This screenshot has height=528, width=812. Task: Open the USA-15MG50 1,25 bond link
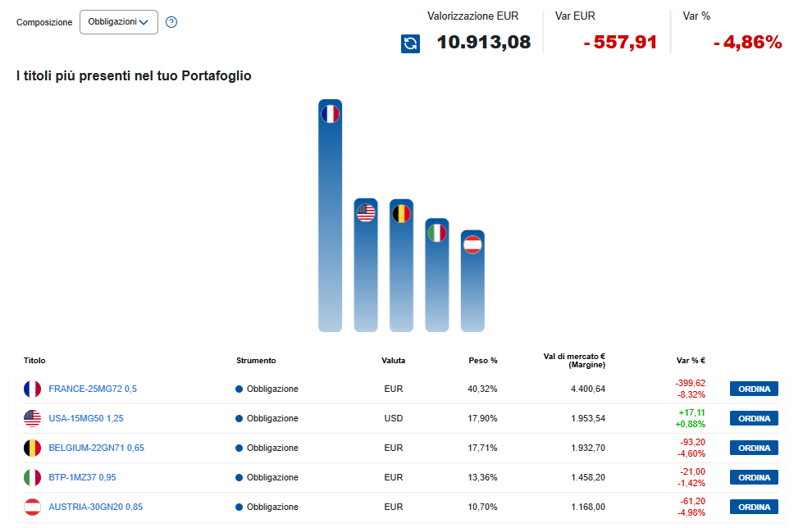pyautogui.click(x=86, y=418)
